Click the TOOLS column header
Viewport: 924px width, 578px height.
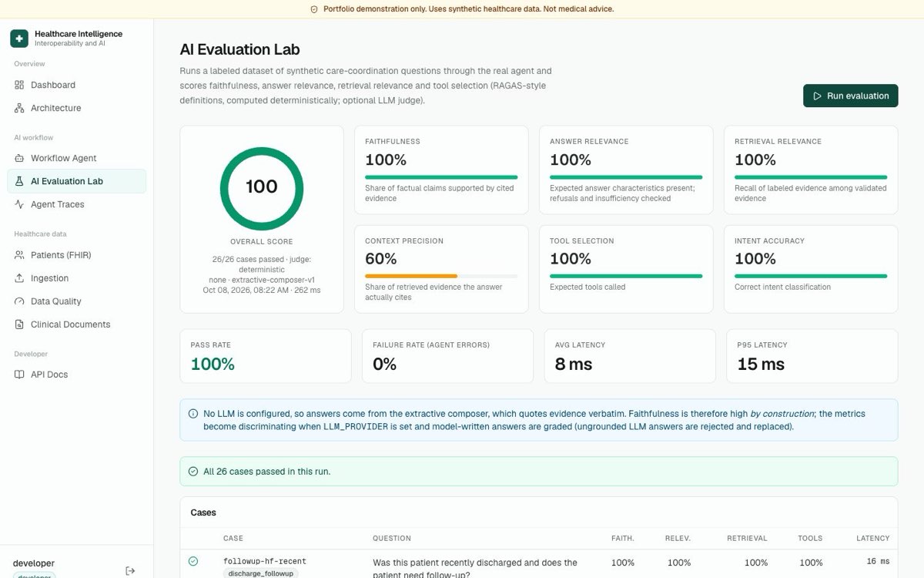pyautogui.click(x=810, y=538)
